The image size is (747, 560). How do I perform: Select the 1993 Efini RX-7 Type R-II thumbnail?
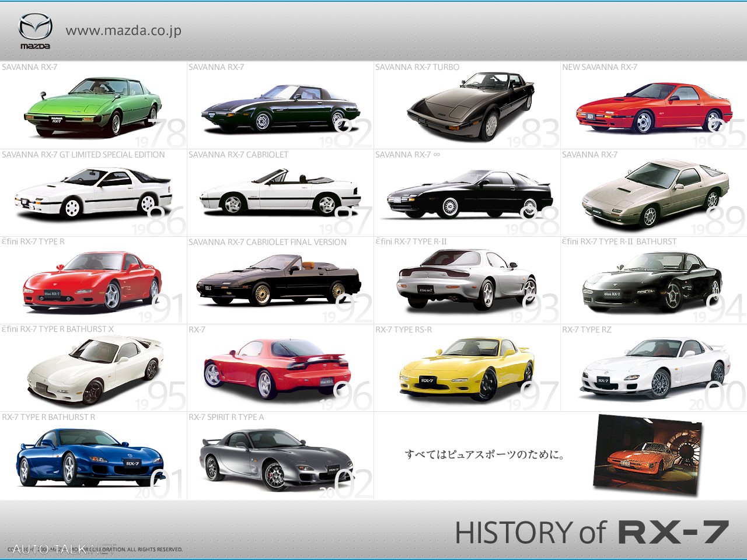[x=467, y=280]
